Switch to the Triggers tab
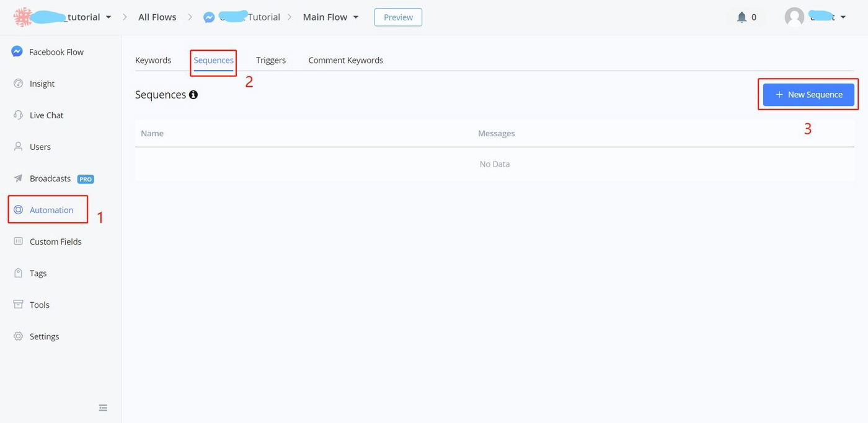 pyautogui.click(x=271, y=60)
